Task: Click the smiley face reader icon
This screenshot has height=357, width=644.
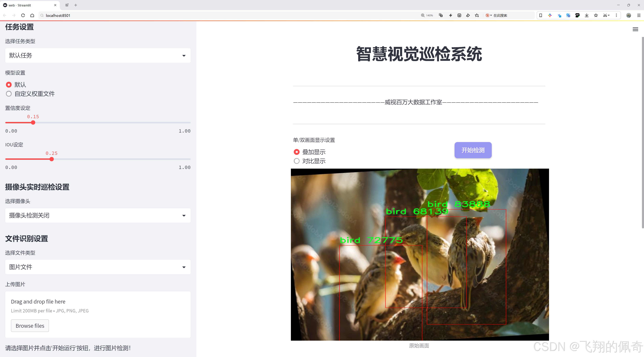Action: [x=459, y=15]
